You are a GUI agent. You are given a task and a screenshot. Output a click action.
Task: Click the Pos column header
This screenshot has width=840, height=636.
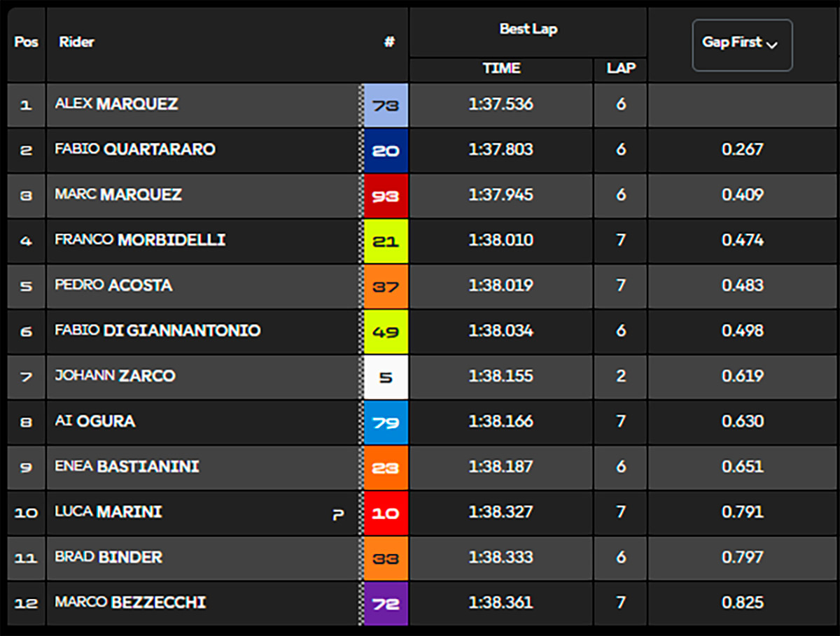(x=26, y=42)
